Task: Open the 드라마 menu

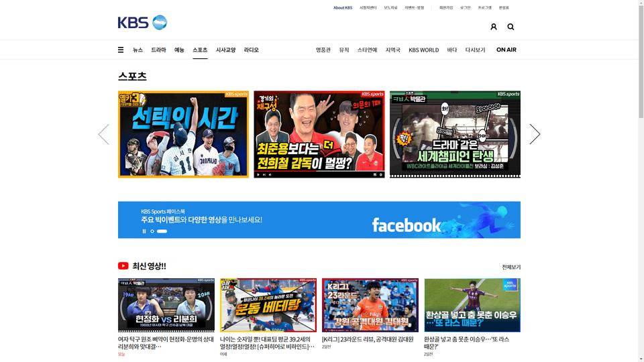Action: point(158,50)
